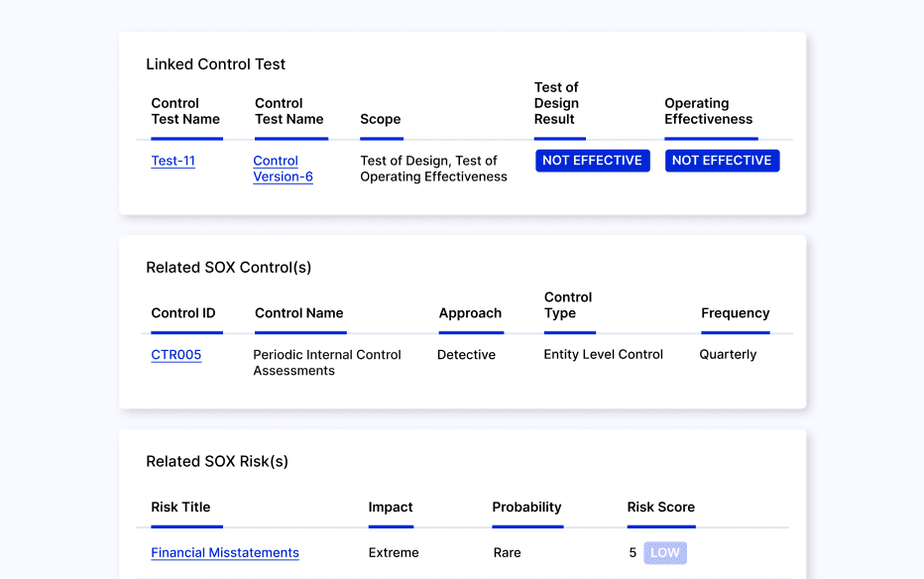Select the Frequency column header

pos(735,313)
